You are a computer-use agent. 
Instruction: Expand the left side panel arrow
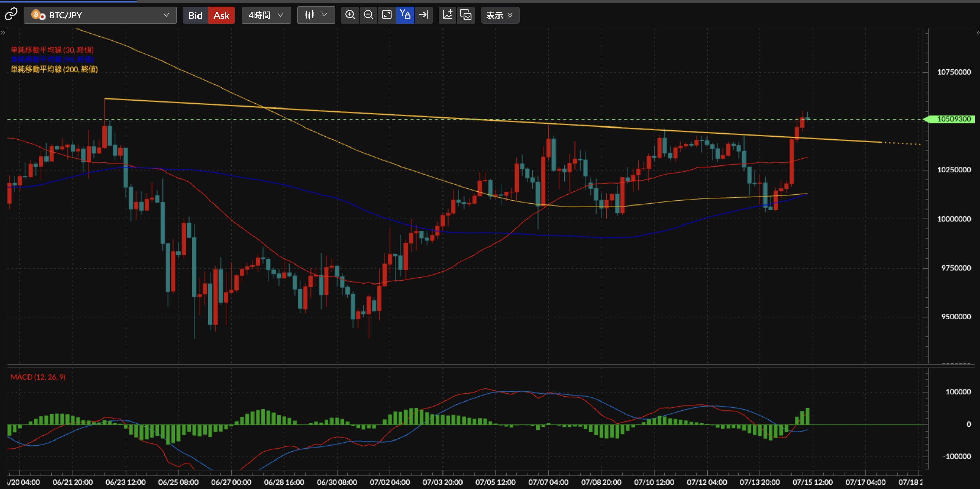pos(3,33)
